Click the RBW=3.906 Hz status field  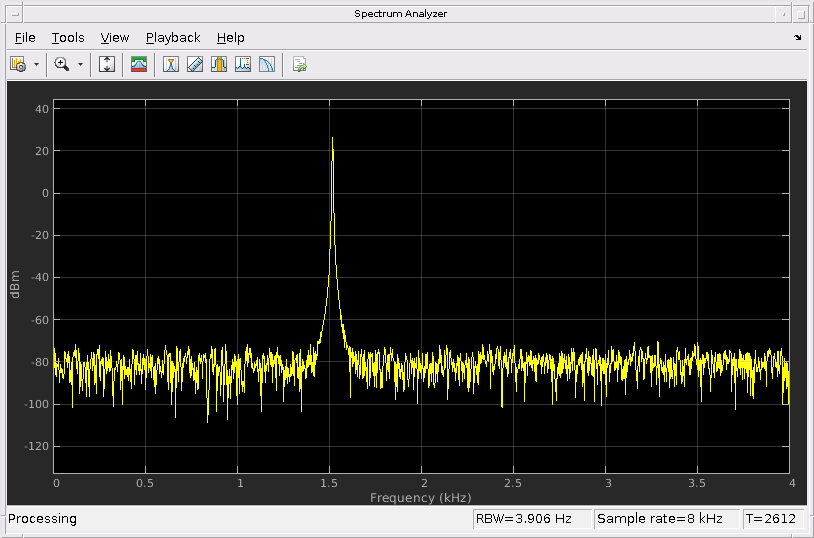point(532,519)
